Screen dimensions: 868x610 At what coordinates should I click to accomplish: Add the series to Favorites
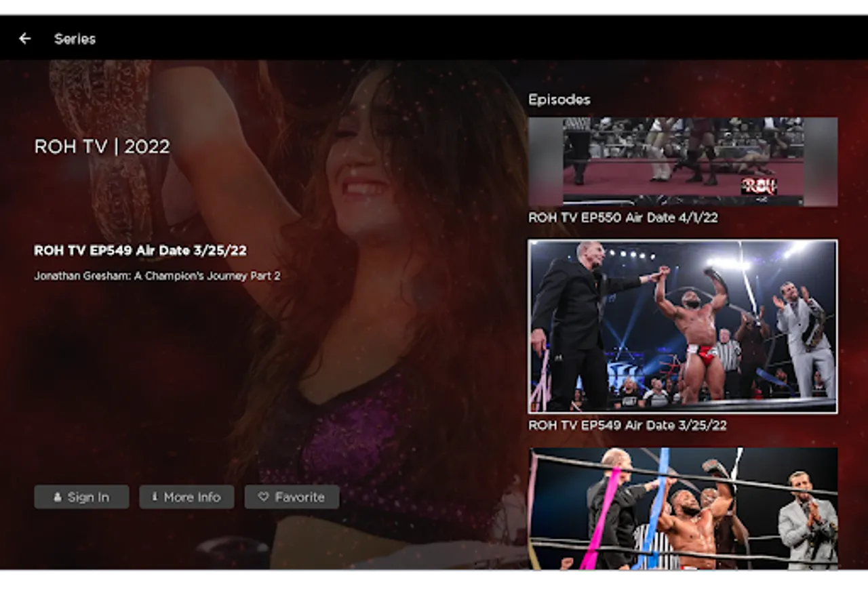point(292,497)
